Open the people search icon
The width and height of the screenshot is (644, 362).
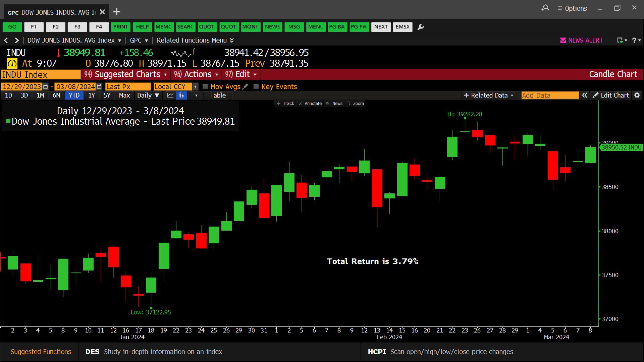(x=545, y=8)
